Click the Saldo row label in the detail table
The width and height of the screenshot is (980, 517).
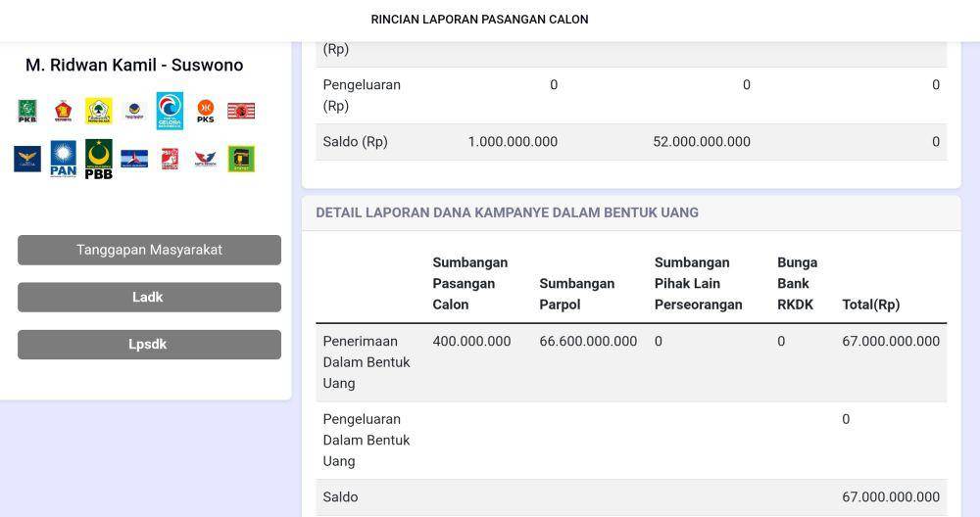point(340,497)
